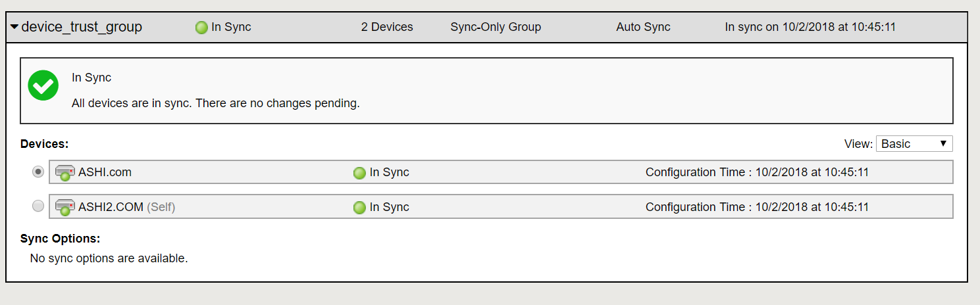Viewport: 980px width, 305px height.
Task: Click the ASHI2.COM (Self) device name
Action: pyautogui.click(x=126, y=207)
